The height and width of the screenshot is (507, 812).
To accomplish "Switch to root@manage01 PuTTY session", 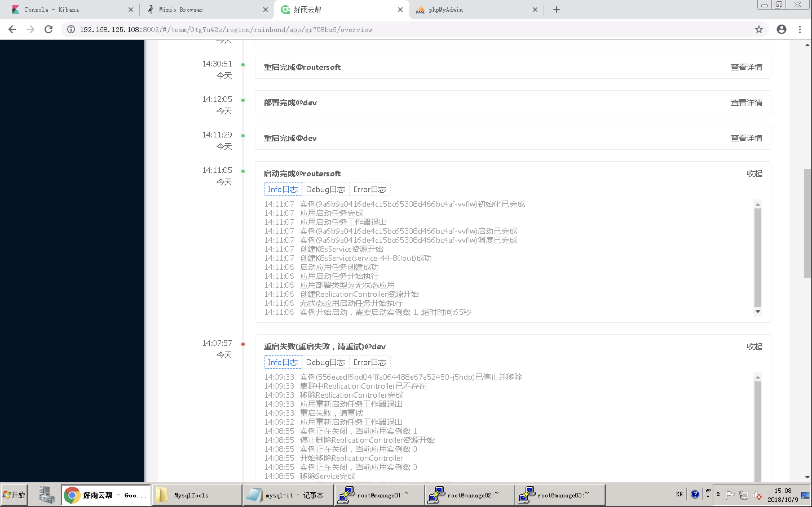I will click(x=379, y=495).
